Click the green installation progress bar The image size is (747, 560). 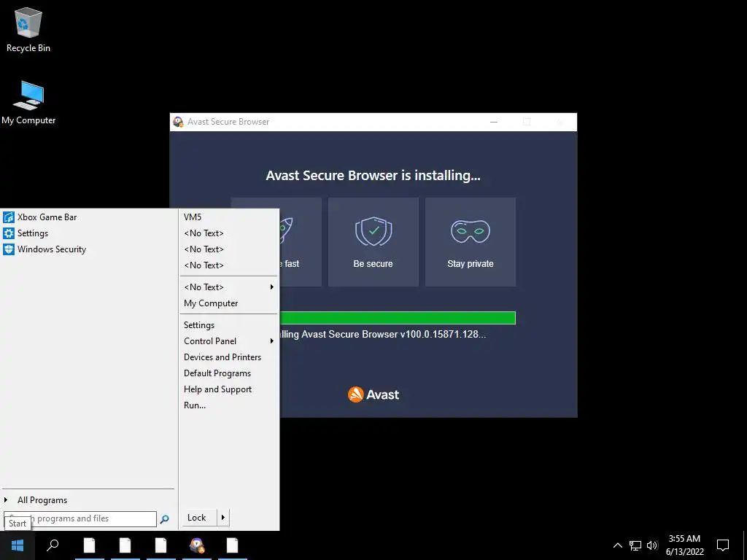398,318
